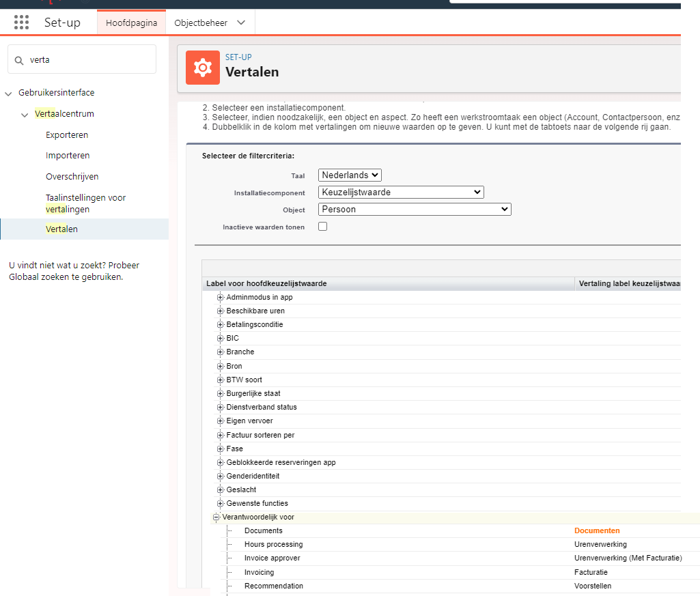Switch to the Hoofdpagina tab

pyautogui.click(x=131, y=23)
